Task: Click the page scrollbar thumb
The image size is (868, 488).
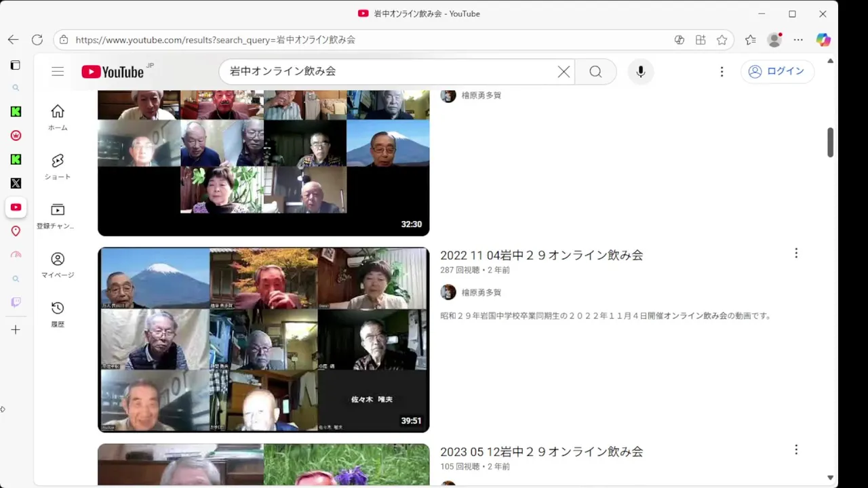Action: click(x=831, y=142)
